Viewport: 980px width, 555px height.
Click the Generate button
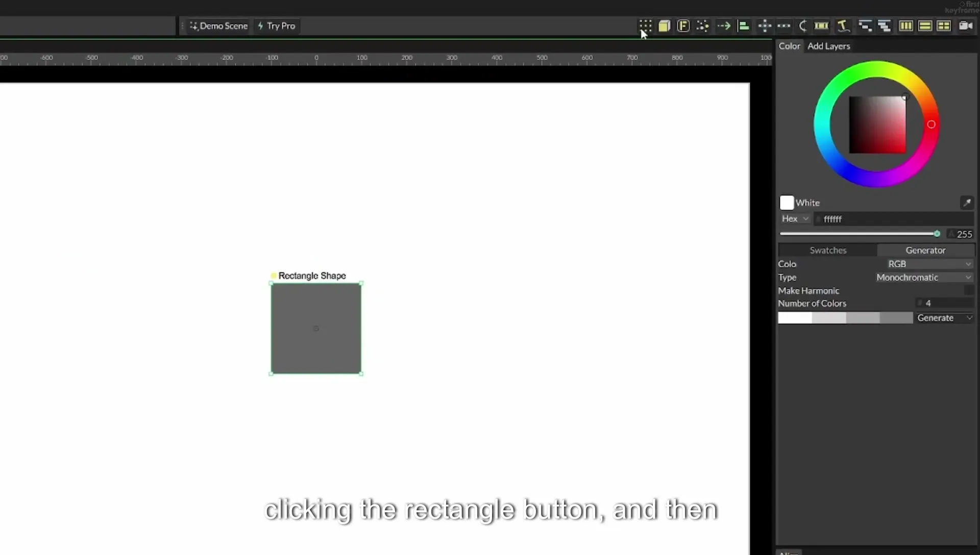point(944,318)
